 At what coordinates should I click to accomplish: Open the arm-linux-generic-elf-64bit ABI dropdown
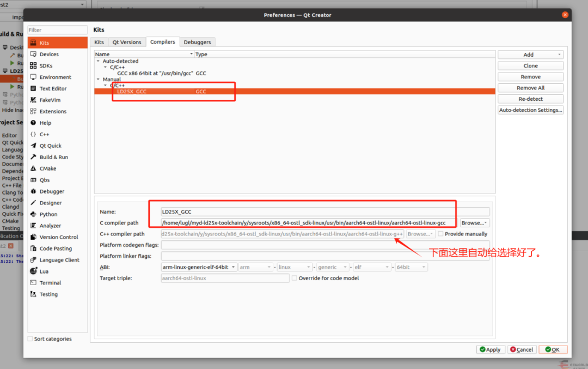pyautogui.click(x=198, y=267)
